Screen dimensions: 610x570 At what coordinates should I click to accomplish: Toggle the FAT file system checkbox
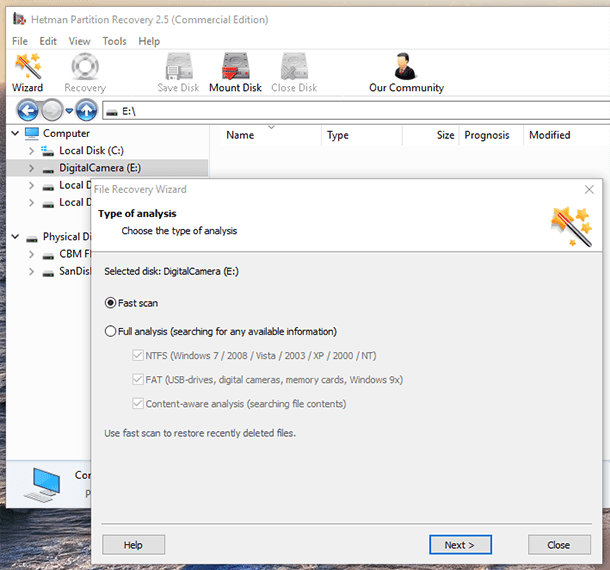click(x=138, y=379)
